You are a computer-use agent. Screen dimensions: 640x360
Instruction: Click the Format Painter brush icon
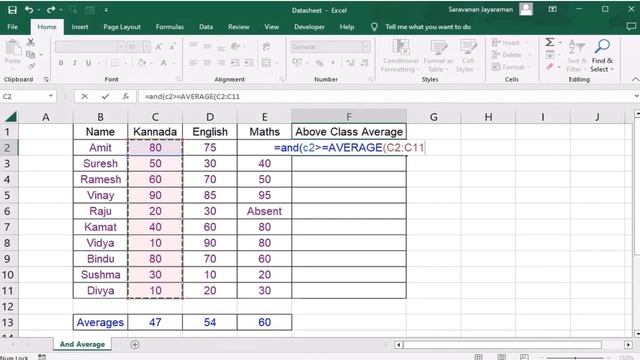tap(31, 66)
